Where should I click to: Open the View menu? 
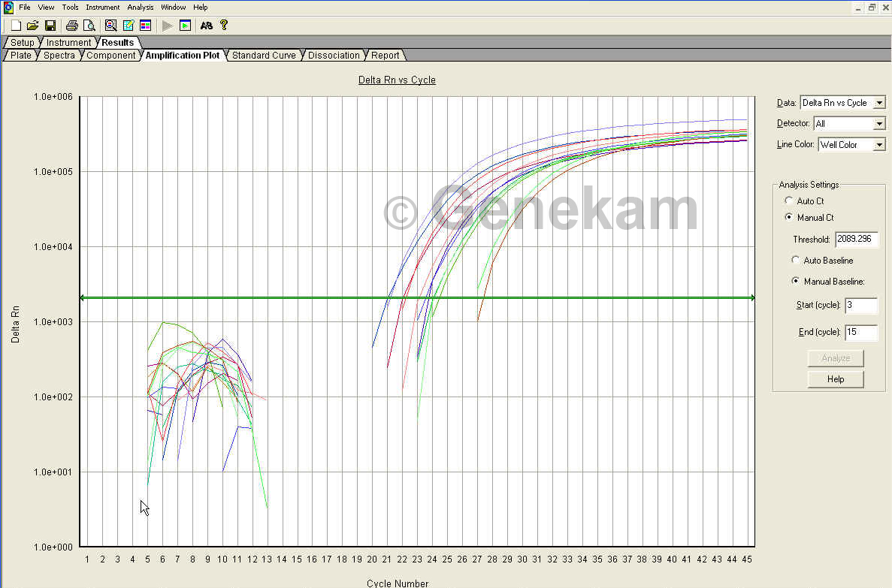[x=46, y=8]
